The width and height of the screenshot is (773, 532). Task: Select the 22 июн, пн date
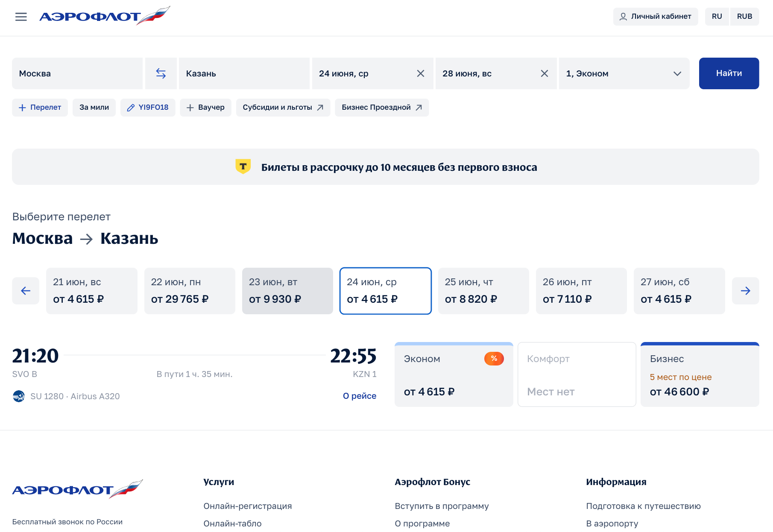pos(190,291)
